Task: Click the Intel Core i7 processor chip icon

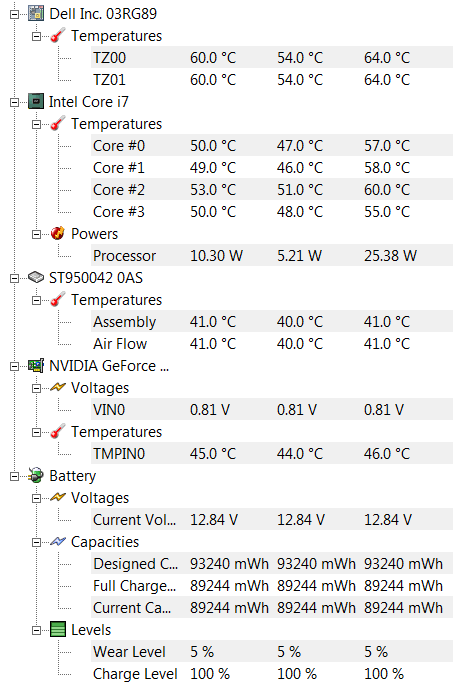Action: 36,102
